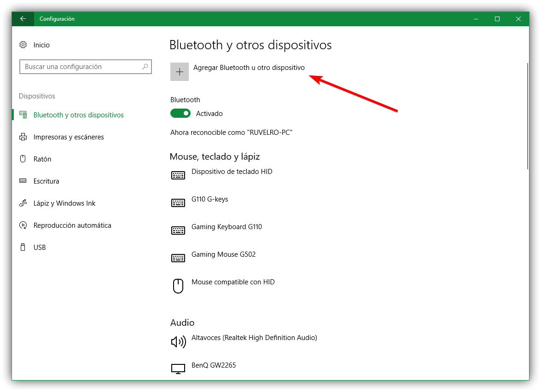Select Gaming Mouse G502 device
Screen dimensions: 541x392
[224, 254]
